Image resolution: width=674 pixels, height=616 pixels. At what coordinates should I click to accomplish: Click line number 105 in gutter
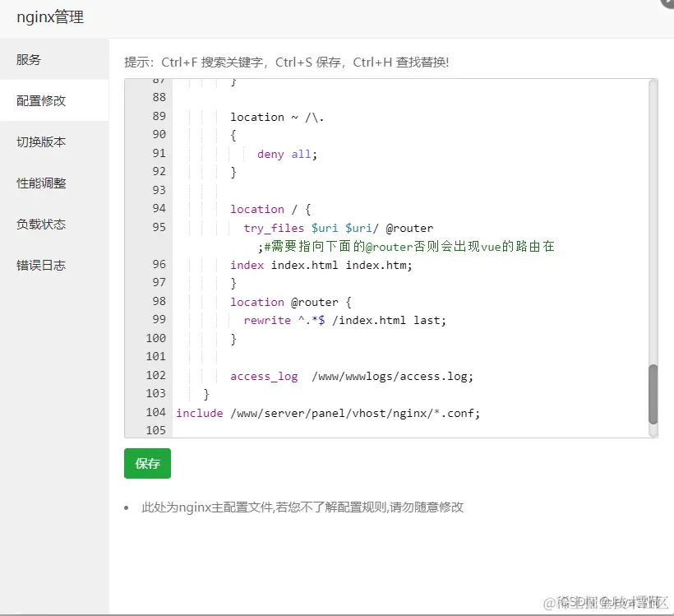pyautogui.click(x=155, y=430)
